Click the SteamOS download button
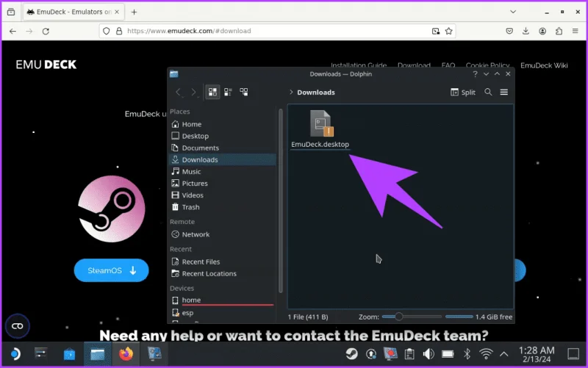 (x=112, y=270)
